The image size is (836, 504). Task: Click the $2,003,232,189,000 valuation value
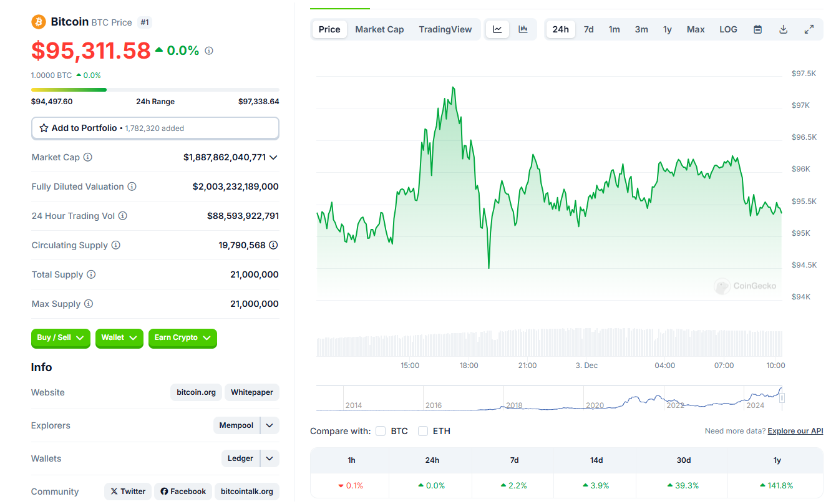click(235, 187)
